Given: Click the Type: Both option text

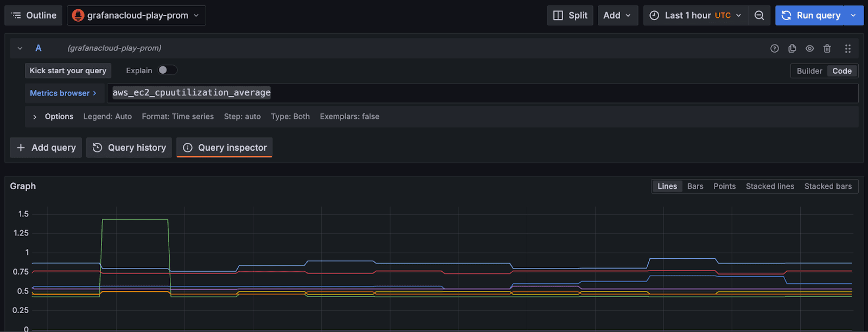Looking at the screenshot, I should pos(290,117).
